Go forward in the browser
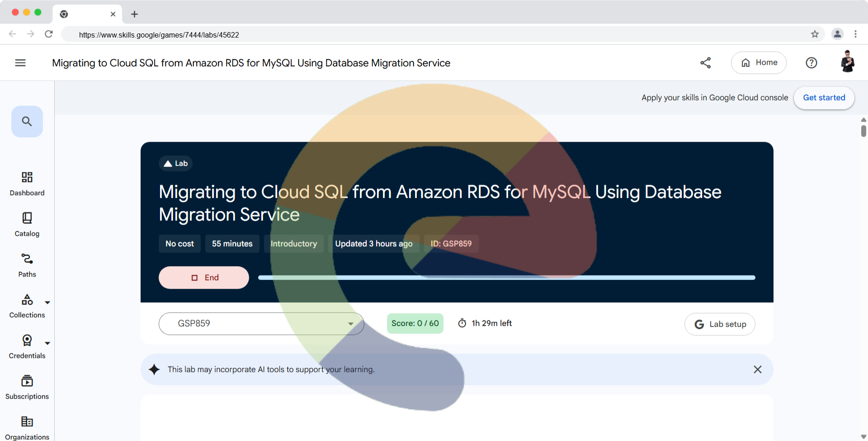The image size is (868, 441). tap(31, 34)
